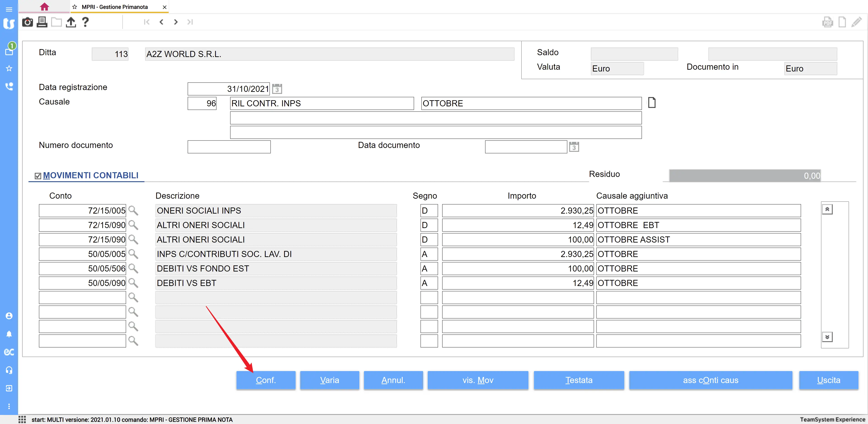Click search magnifier next to conto 72/15/005
The image size is (868, 424).
(133, 210)
